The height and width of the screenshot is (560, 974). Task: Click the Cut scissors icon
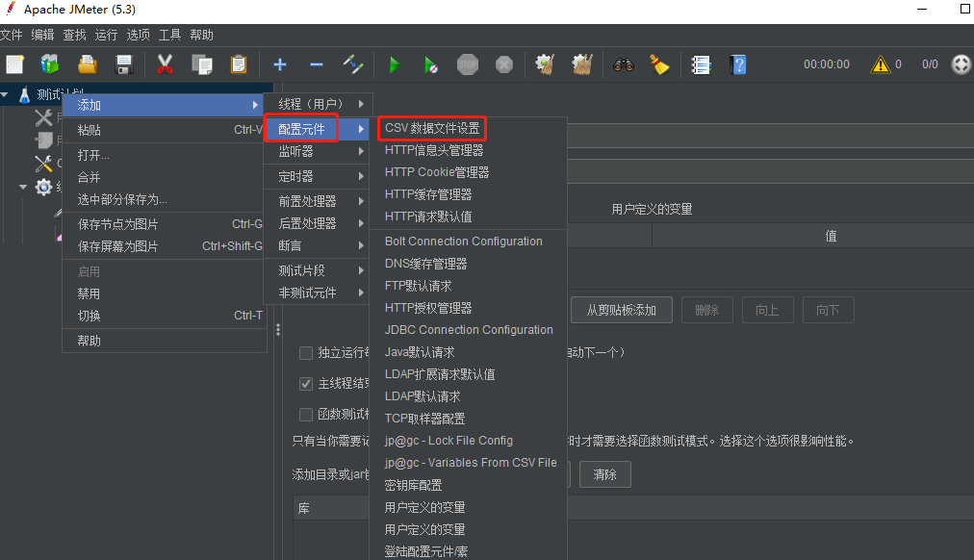(x=165, y=64)
